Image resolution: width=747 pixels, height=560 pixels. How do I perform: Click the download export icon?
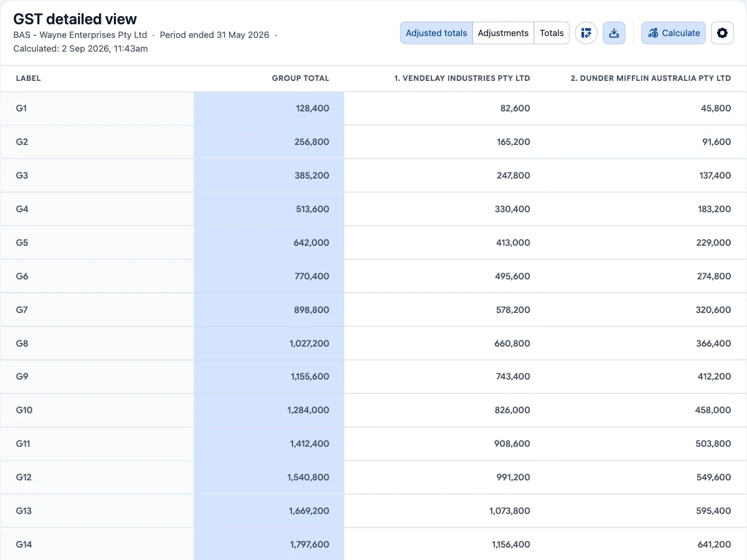coord(614,33)
